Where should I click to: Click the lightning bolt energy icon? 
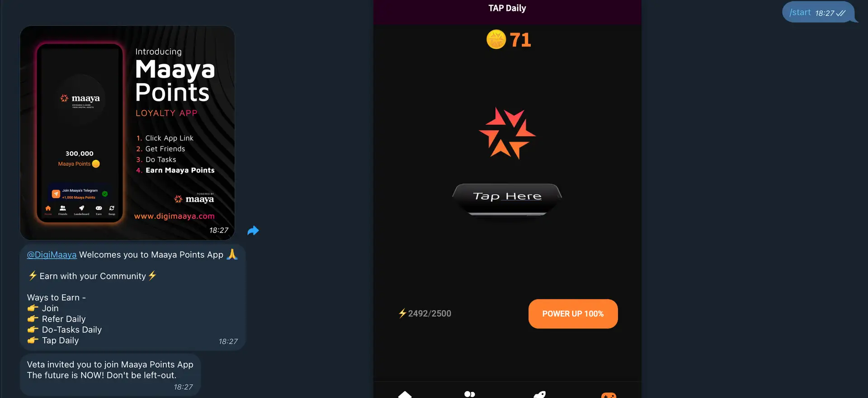click(x=402, y=313)
